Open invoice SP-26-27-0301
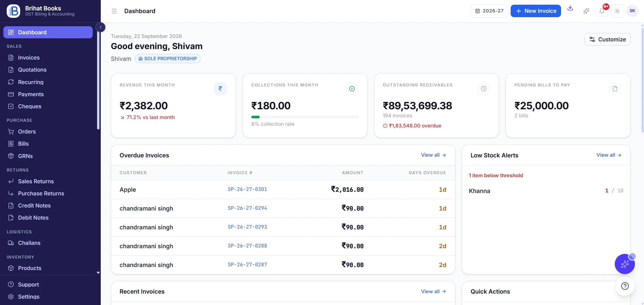Viewport: 644px width, 305px height. click(247, 189)
